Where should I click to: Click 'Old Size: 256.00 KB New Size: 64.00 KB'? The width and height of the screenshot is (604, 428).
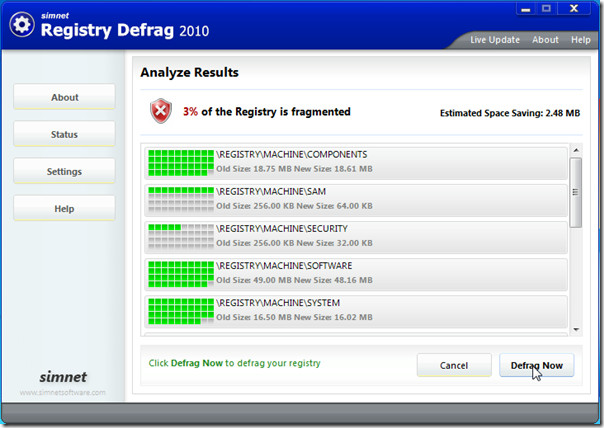point(294,206)
